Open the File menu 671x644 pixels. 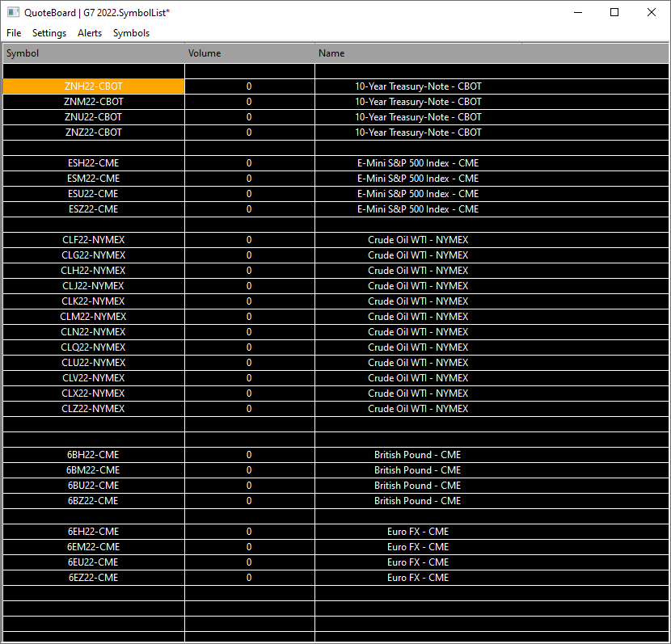pos(14,33)
